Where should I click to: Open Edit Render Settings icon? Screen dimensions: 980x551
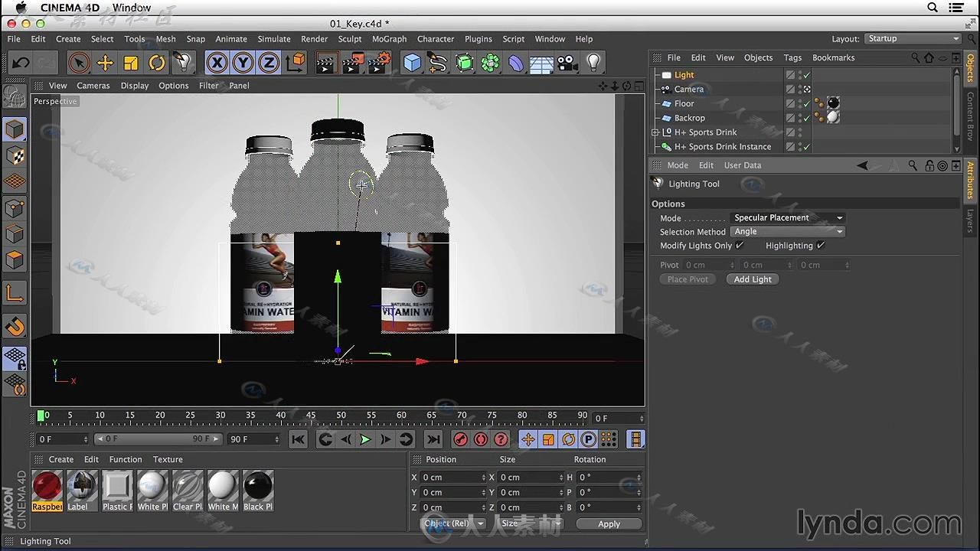(380, 63)
